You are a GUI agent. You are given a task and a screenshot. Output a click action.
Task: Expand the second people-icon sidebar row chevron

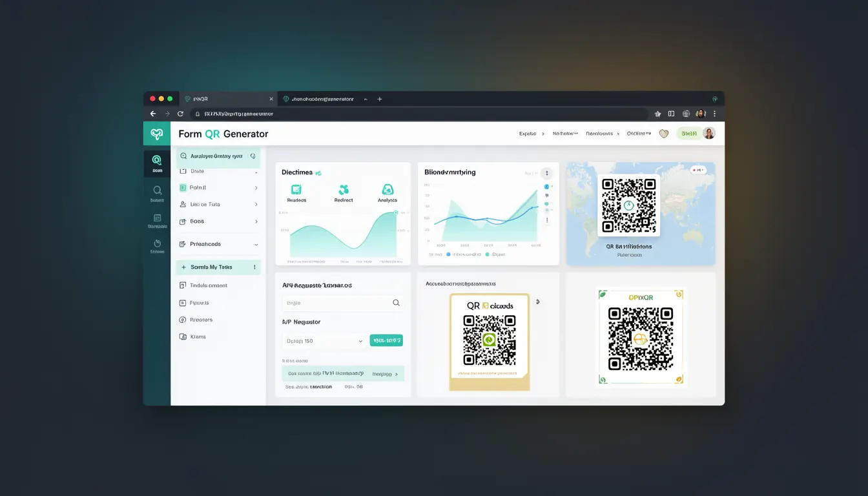(256, 205)
